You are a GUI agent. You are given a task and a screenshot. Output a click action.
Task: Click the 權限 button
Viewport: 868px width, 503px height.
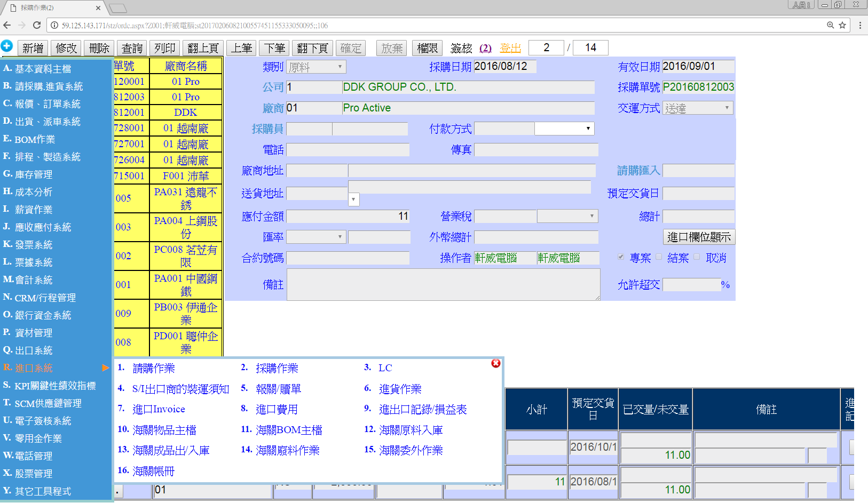click(427, 48)
